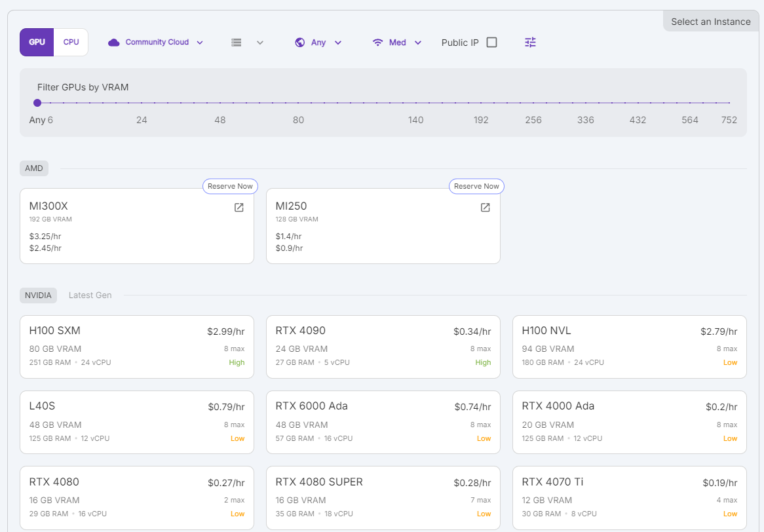Click Reserve Now for the MI300X
Screen dimensions: 764x532
[x=230, y=186]
